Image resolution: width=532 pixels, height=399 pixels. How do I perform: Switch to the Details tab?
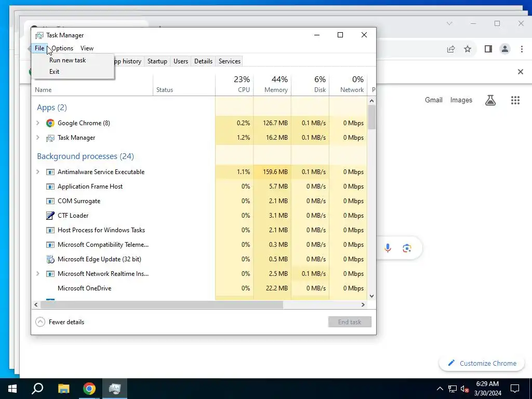[203, 61]
